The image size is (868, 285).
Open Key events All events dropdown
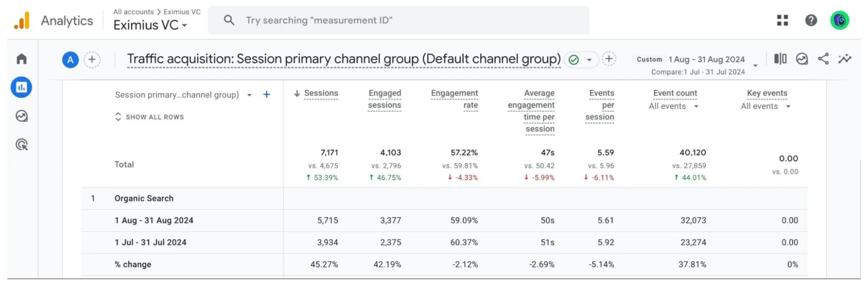tap(765, 106)
